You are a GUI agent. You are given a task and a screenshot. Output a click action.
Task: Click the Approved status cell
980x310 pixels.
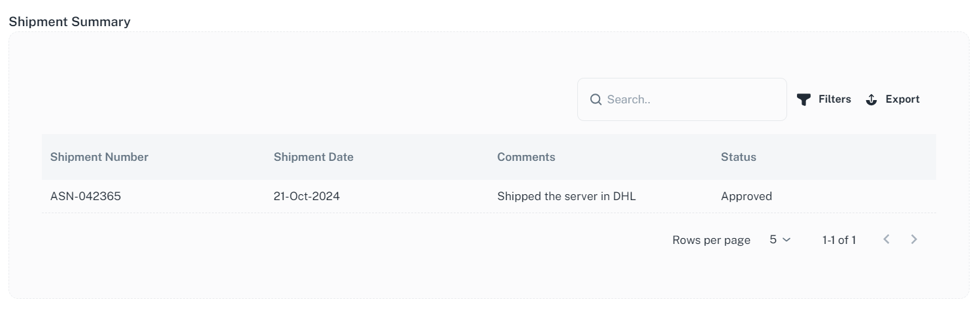[x=746, y=196]
